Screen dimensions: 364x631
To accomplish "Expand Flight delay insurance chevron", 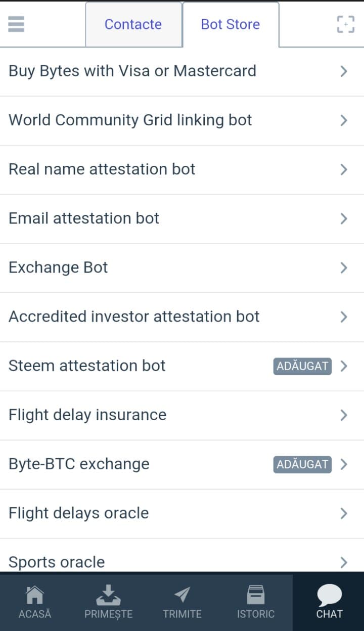I will pyautogui.click(x=344, y=415).
